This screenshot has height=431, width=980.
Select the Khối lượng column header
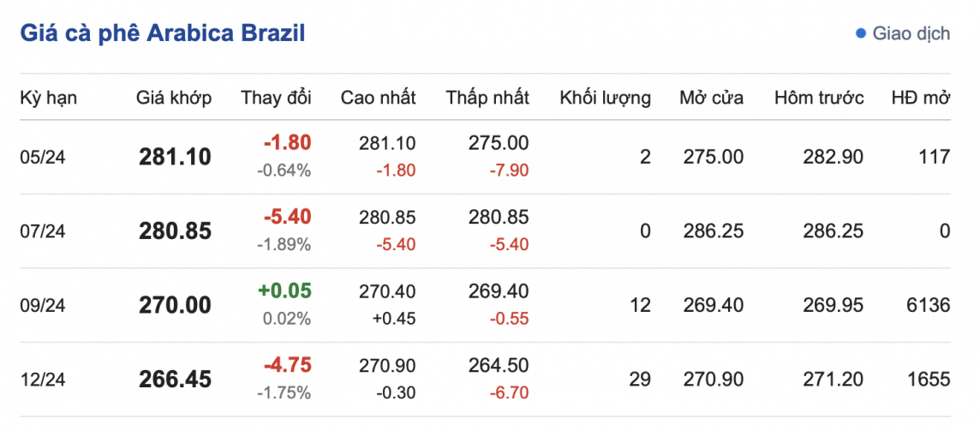[x=605, y=98]
